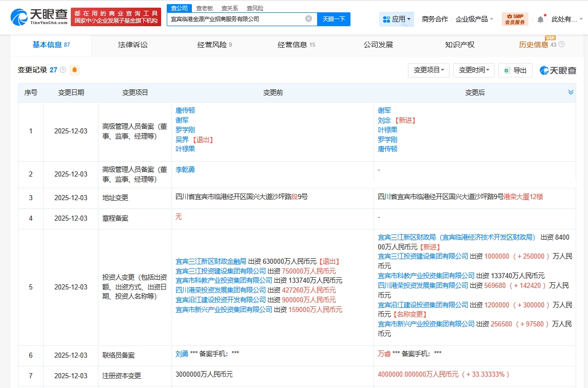Select the 查老板 search mode tab
Screen dimensions: 588x388
tap(204, 8)
